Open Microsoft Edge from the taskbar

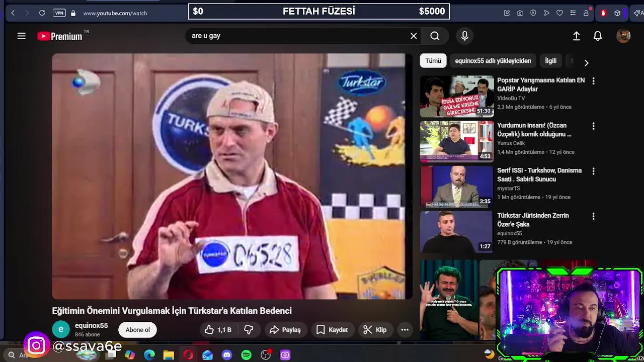pos(149,355)
